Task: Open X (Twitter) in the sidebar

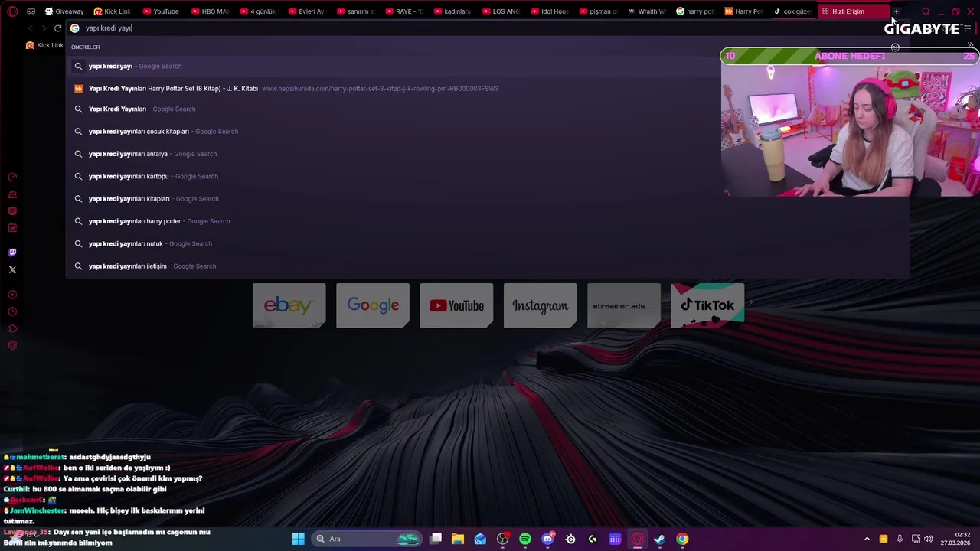Action: point(12,269)
